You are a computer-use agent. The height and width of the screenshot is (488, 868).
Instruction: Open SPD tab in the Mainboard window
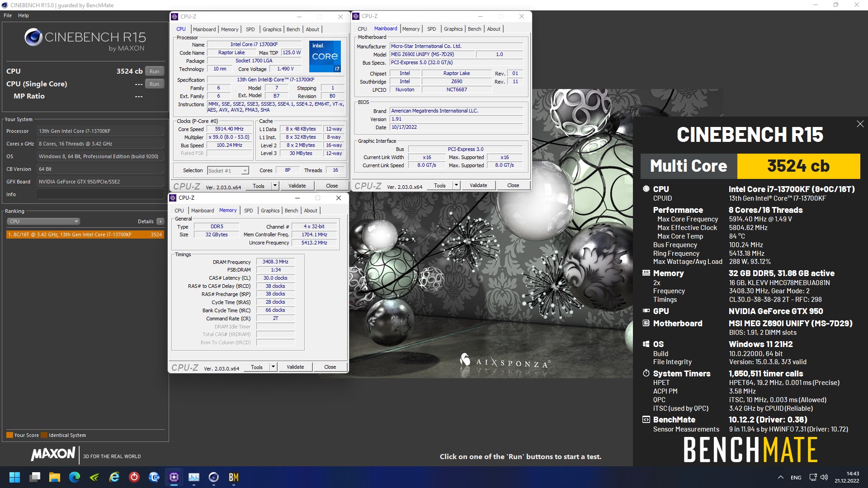pos(431,29)
